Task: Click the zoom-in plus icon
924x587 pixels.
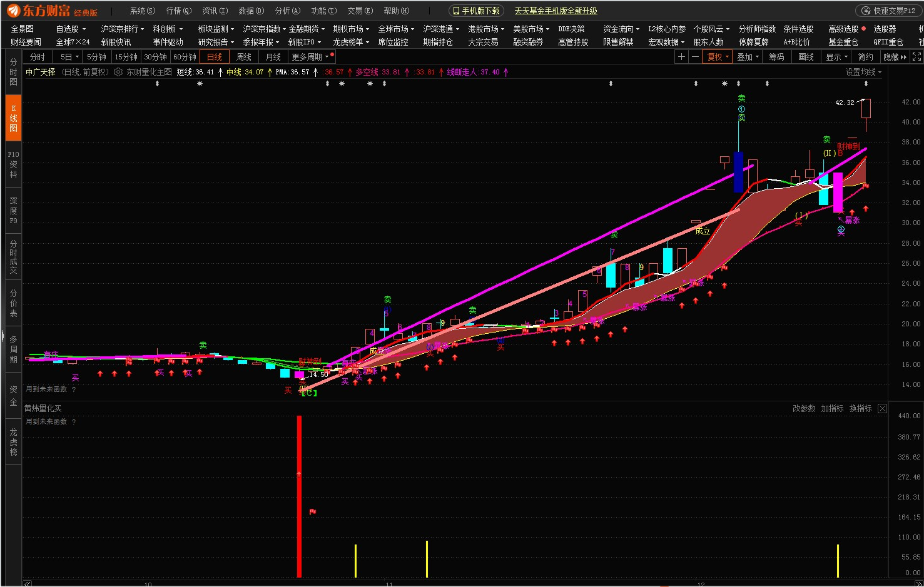Action: click(x=681, y=57)
